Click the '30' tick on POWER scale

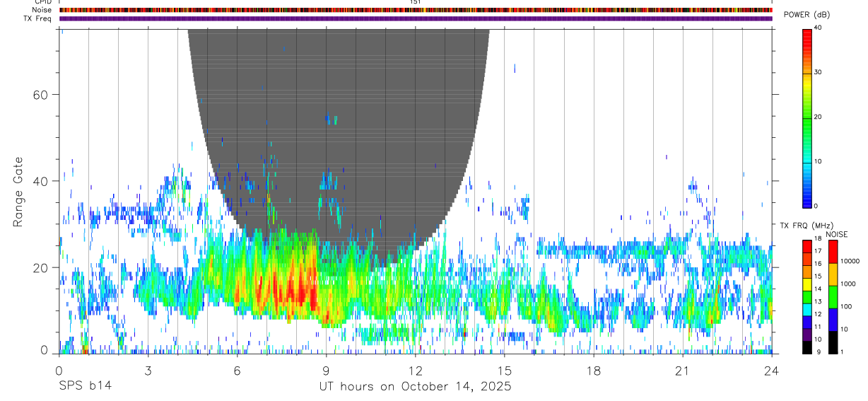click(x=819, y=72)
